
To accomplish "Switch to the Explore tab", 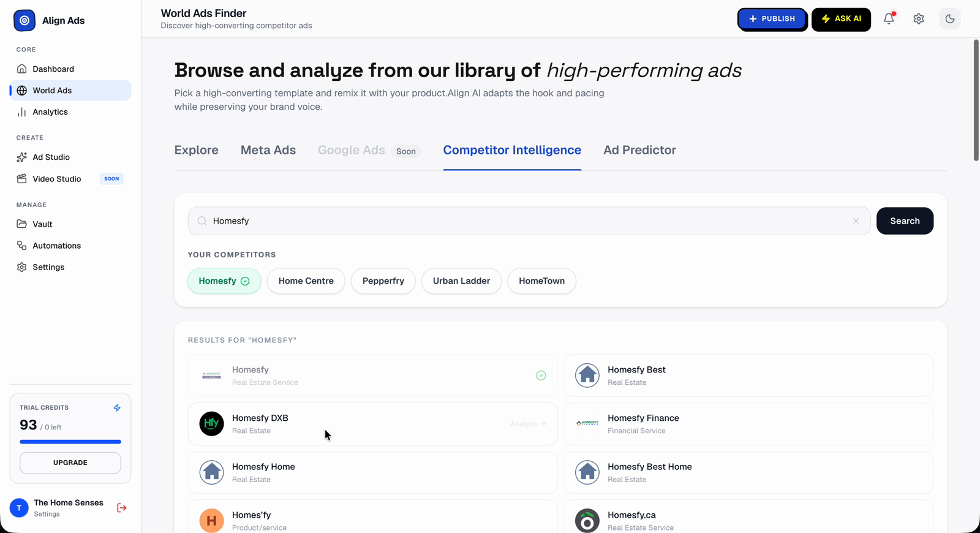I will [196, 151].
